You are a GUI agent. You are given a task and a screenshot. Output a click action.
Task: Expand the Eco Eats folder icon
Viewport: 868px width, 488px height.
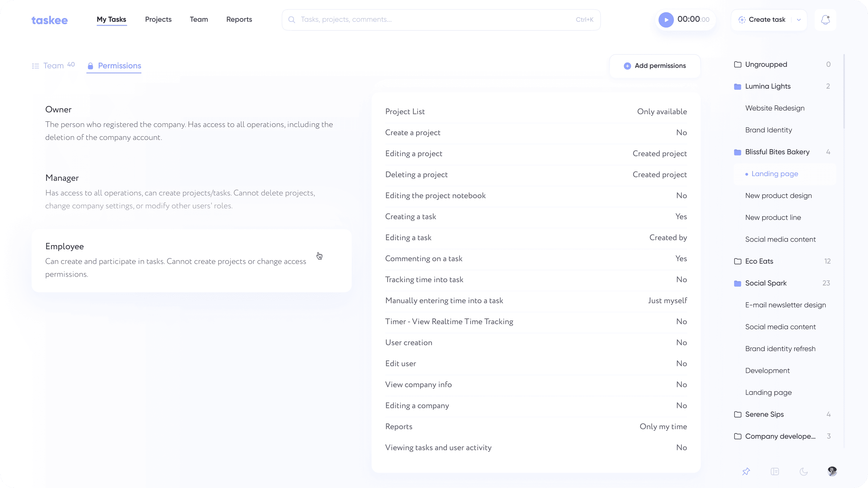738,261
